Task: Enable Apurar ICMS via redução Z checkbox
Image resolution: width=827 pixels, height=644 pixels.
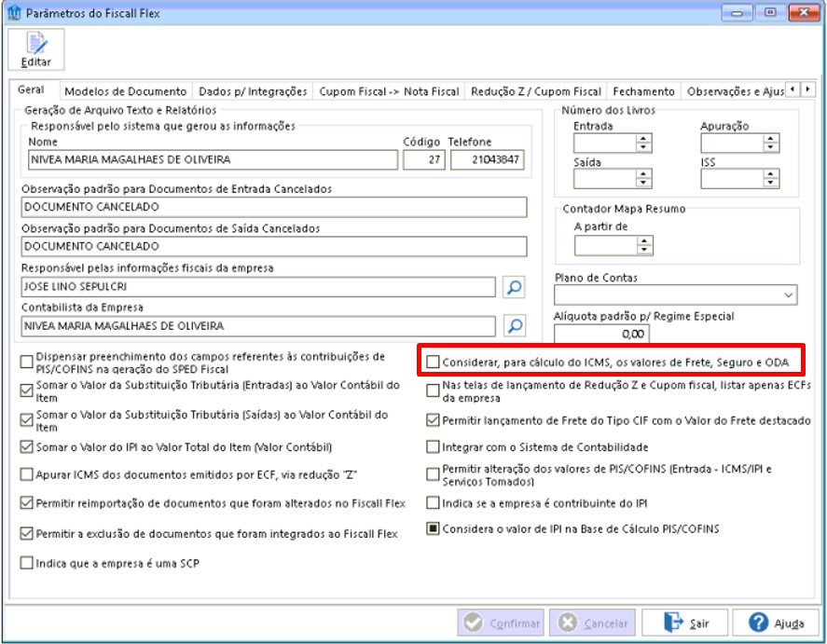Action: tap(26, 474)
